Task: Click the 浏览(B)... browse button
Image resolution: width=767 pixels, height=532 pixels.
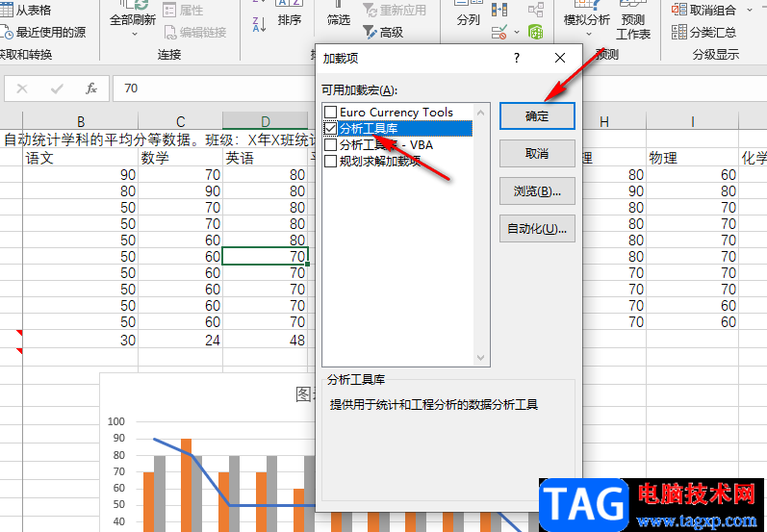Action: tap(537, 191)
